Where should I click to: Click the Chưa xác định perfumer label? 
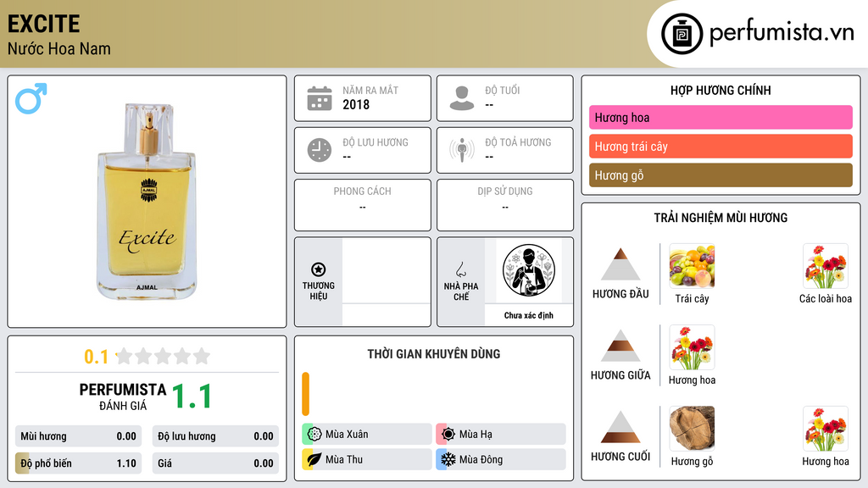[x=529, y=315]
